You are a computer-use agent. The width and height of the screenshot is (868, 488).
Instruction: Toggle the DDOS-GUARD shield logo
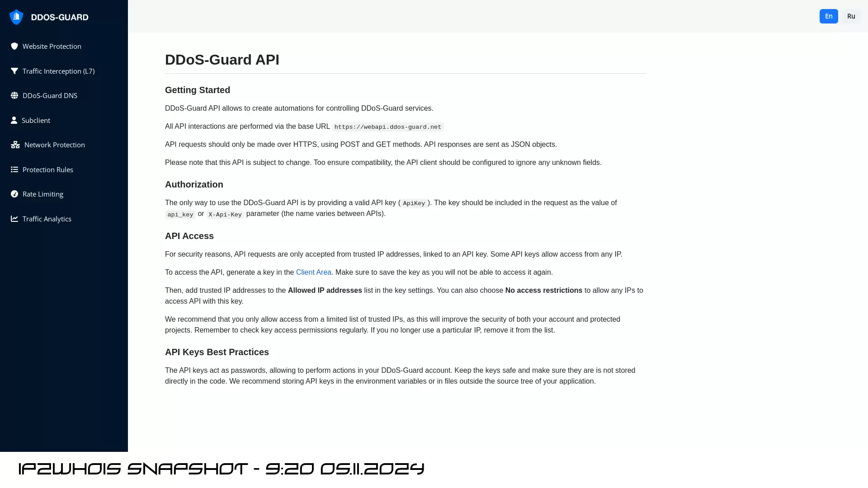[15, 17]
